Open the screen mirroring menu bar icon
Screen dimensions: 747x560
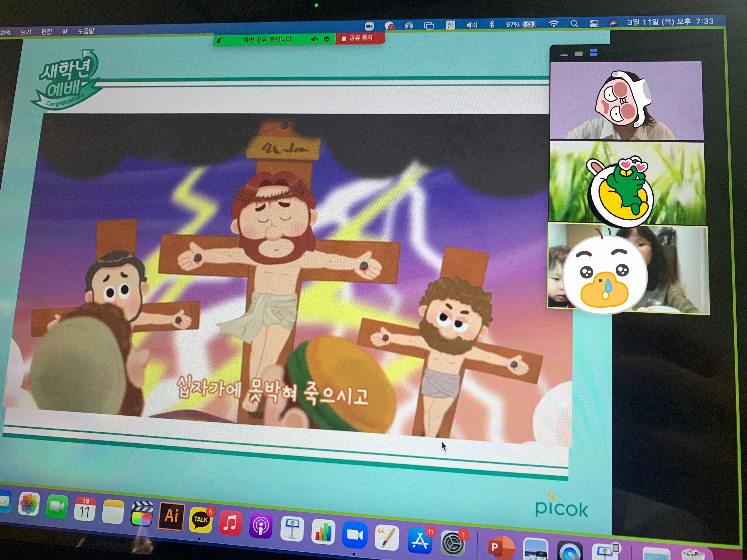coord(429,26)
